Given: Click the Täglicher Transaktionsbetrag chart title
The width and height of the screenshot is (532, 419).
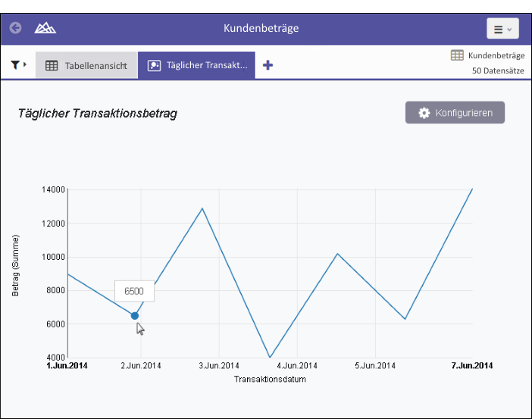Looking at the screenshot, I should [x=97, y=114].
